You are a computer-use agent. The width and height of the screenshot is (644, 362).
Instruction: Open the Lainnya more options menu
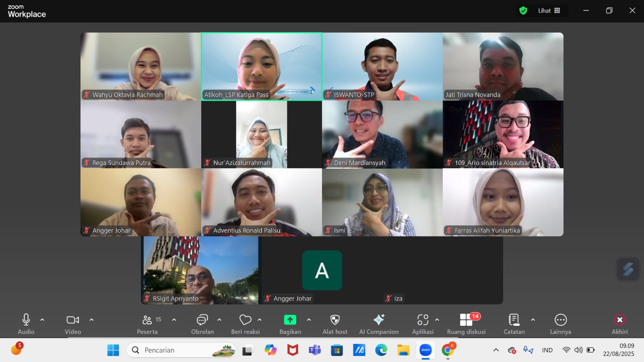tap(561, 320)
